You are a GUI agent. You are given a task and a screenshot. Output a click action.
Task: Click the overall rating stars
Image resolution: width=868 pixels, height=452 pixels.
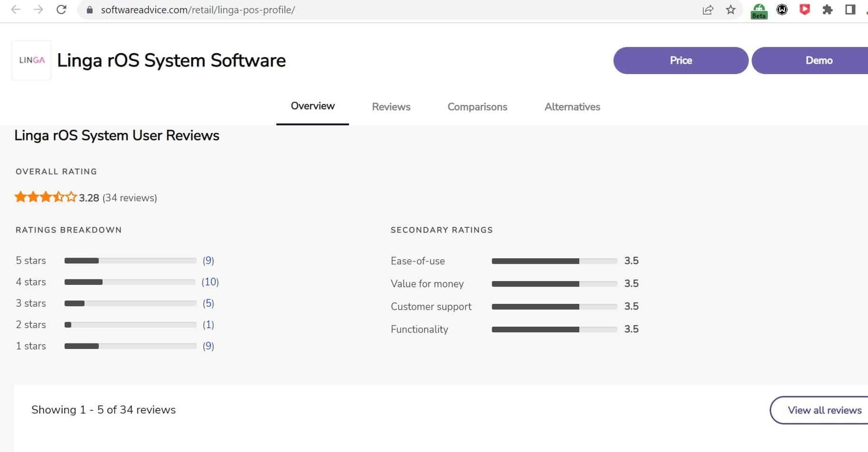click(x=46, y=197)
